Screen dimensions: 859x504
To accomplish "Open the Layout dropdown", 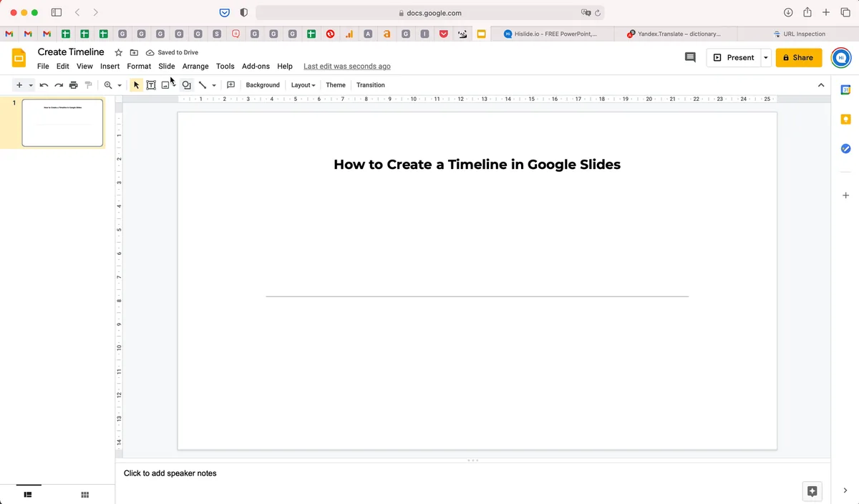I will coord(303,85).
